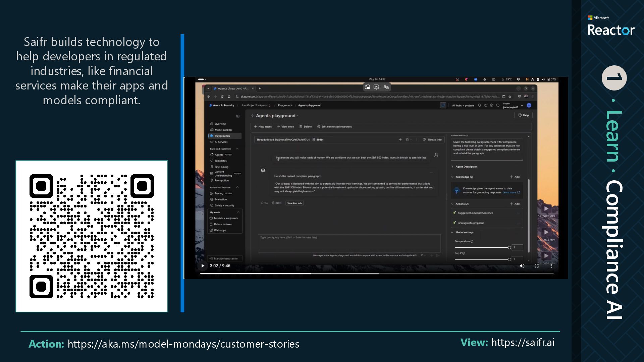Delete the agent via the Delete button
The width and height of the screenshot is (644, 362).
coord(306,127)
